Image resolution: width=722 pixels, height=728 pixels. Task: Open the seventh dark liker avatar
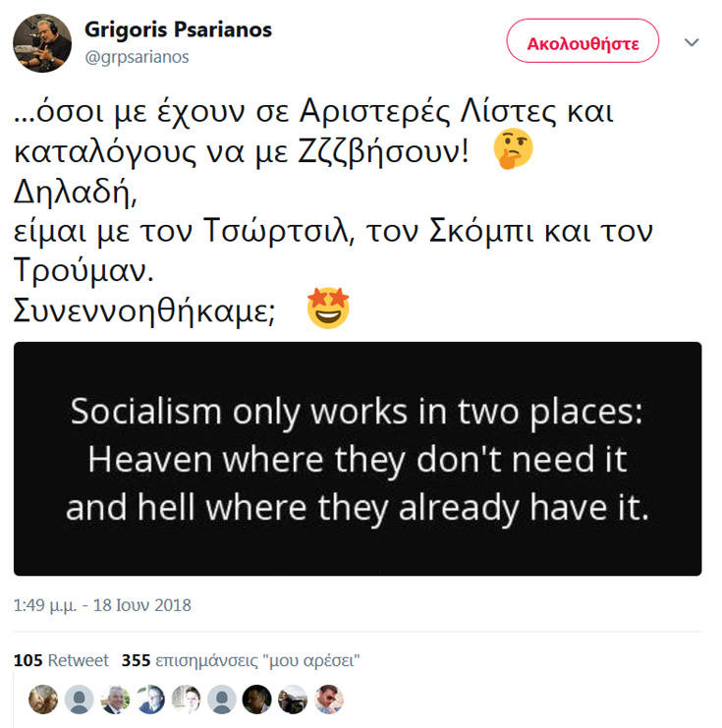pos(256,700)
